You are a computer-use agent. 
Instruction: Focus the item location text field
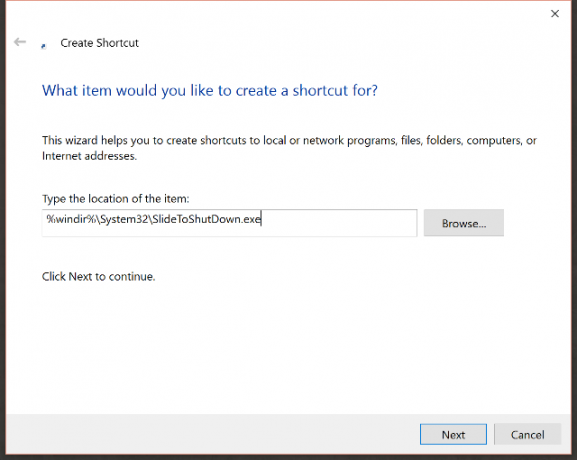(x=230, y=223)
